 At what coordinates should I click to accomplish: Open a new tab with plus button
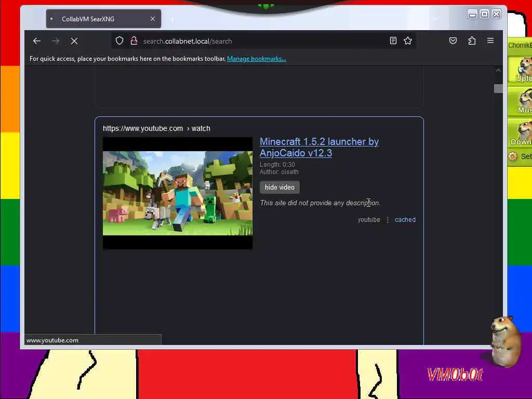click(172, 19)
